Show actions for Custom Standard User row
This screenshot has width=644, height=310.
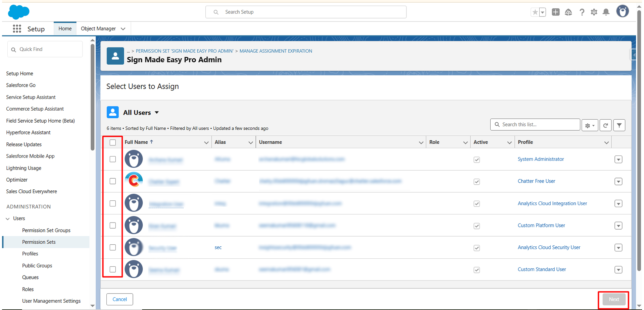click(618, 270)
